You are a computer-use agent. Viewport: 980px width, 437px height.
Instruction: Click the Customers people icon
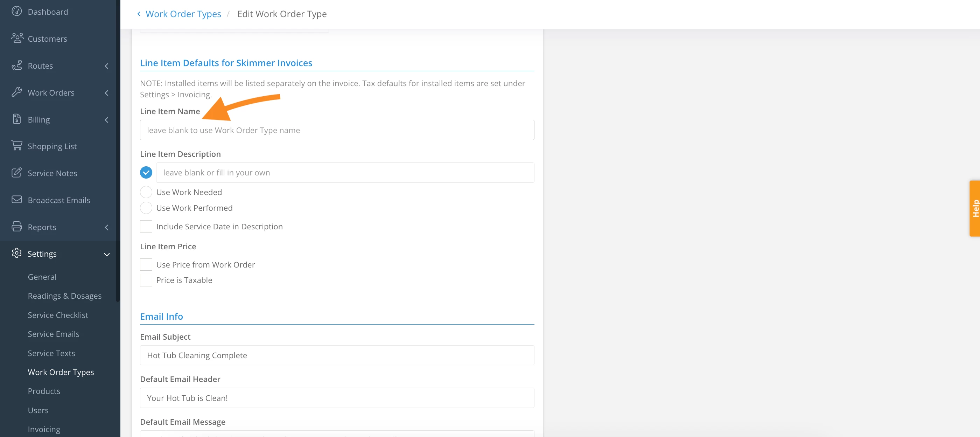coord(17,38)
